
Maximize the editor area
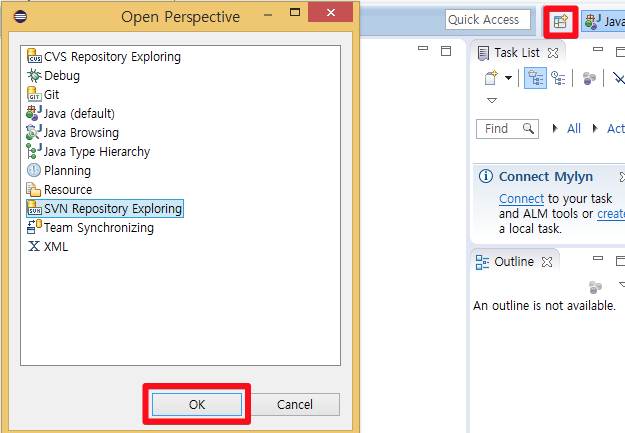[x=446, y=51]
